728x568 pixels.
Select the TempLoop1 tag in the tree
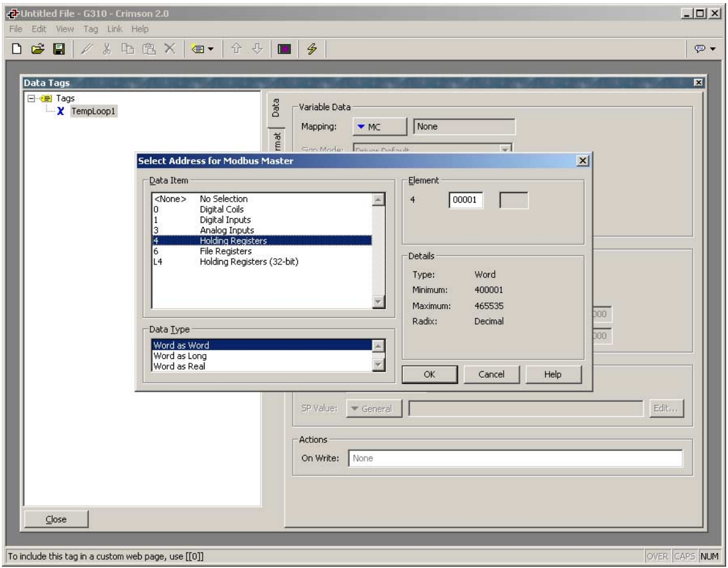pos(93,111)
